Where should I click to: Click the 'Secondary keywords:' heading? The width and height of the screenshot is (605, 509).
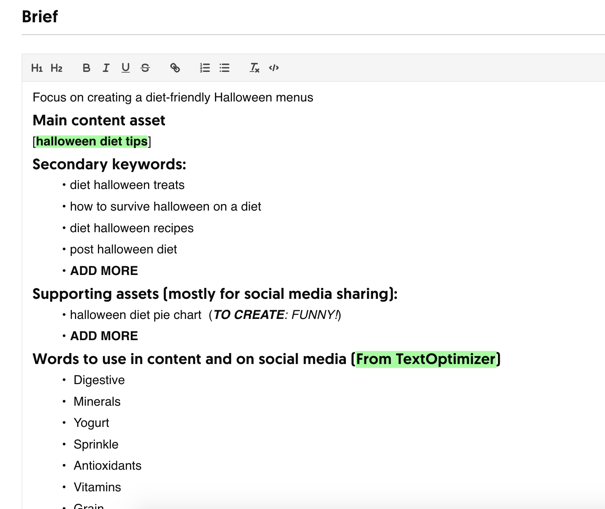pos(109,164)
